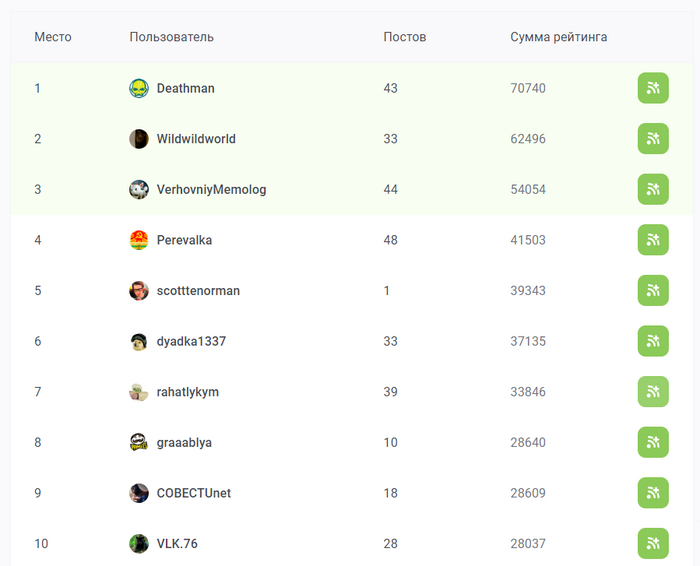Open VLK.76 username link

click(177, 544)
